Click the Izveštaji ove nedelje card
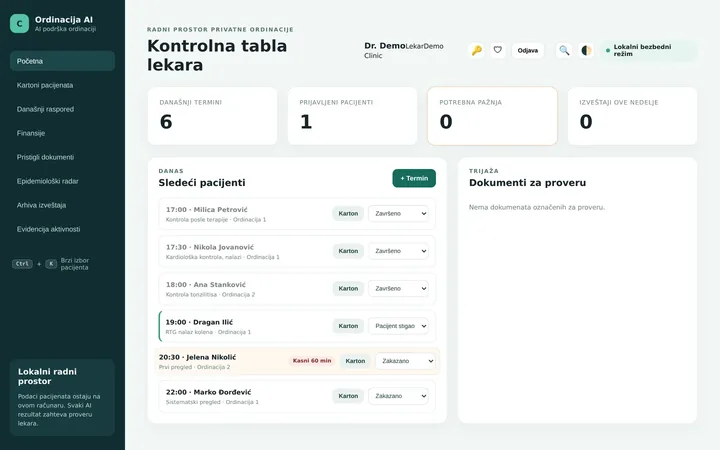The height and width of the screenshot is (450, 720). tap(632, 116)
